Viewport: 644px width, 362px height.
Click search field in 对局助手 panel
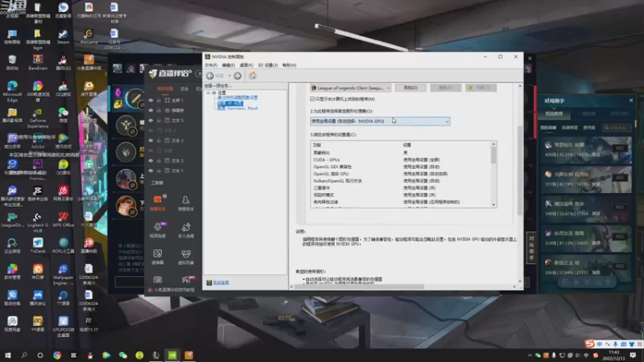pos(617,128)
